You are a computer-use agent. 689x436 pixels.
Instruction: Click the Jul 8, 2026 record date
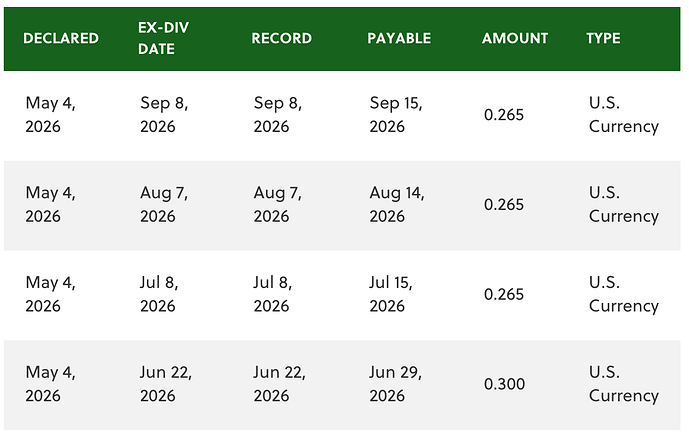coord(272,294)
